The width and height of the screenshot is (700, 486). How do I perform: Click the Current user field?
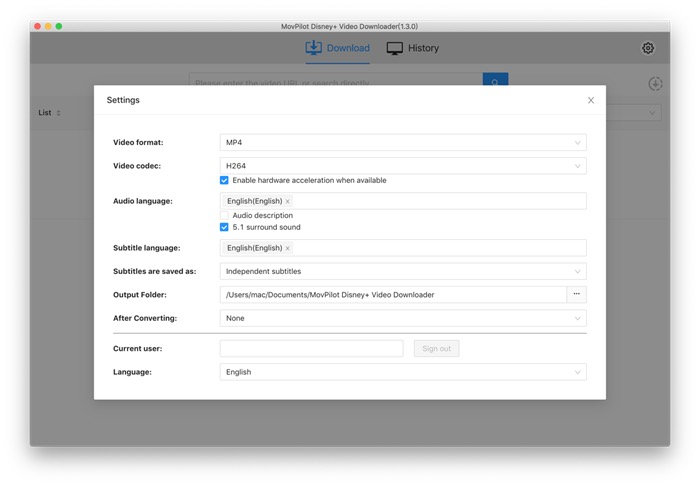click(x=311, y=349)
